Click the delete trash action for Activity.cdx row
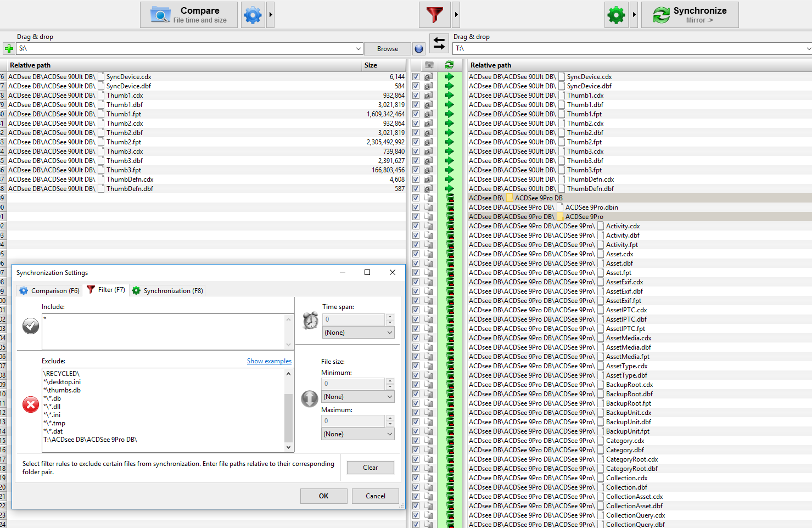 [450, 226]
